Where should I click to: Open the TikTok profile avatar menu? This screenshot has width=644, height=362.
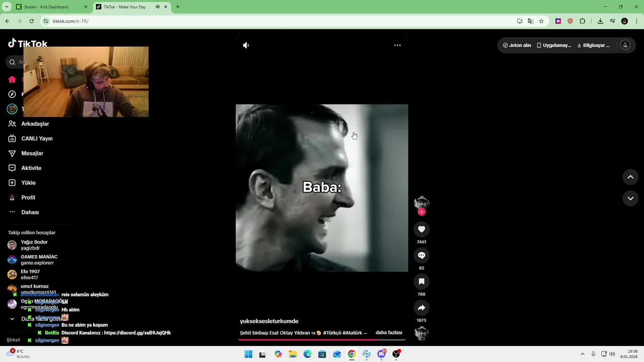[625, 45]
